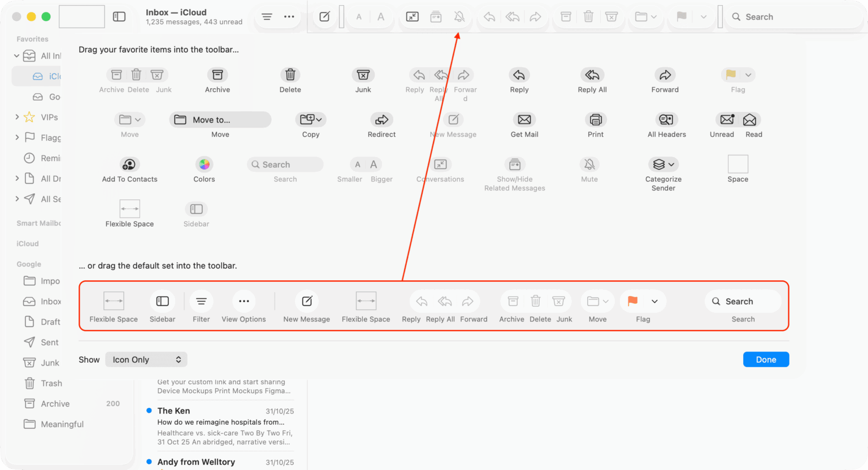Screen dimensions: 868x470
Task: Click the Space item box
Action: point(737,164)
